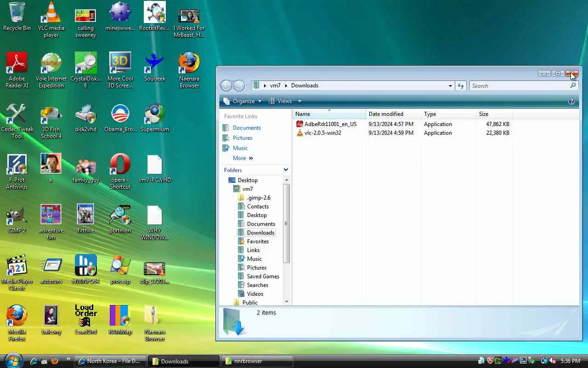Open Explorer Help question mark icon

coord(571,101)
